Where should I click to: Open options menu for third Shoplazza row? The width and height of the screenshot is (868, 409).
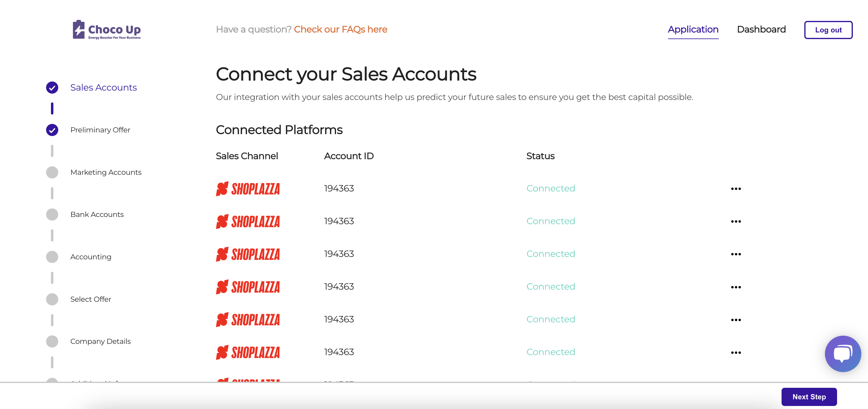[735, 254]
